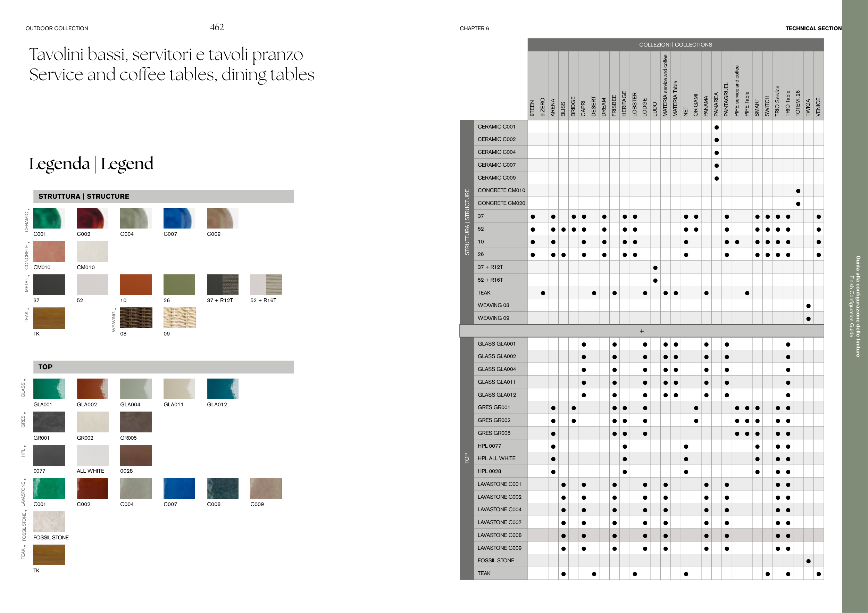This screenshot has width=868, height=613.
Task: Select the GR005 brown gres swatch
Action: 136,422
